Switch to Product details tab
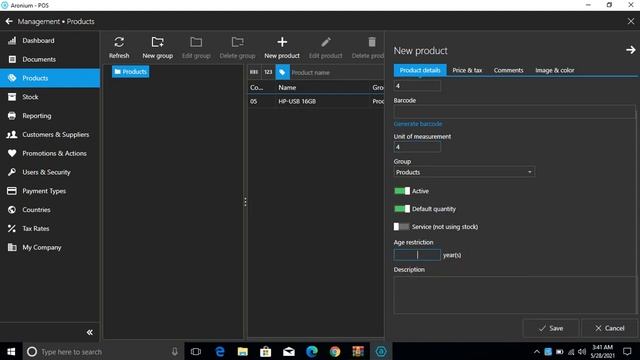 tap(420, 70)
